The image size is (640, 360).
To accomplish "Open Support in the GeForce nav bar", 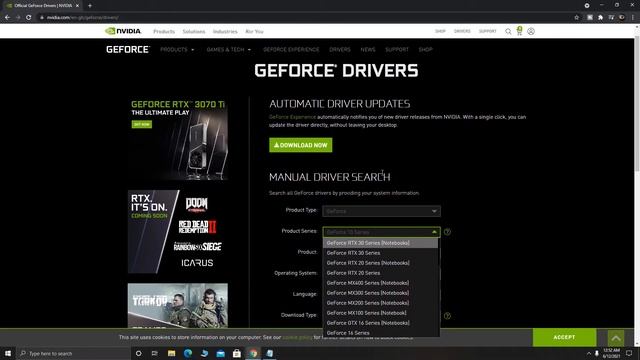I will [397, 49].
